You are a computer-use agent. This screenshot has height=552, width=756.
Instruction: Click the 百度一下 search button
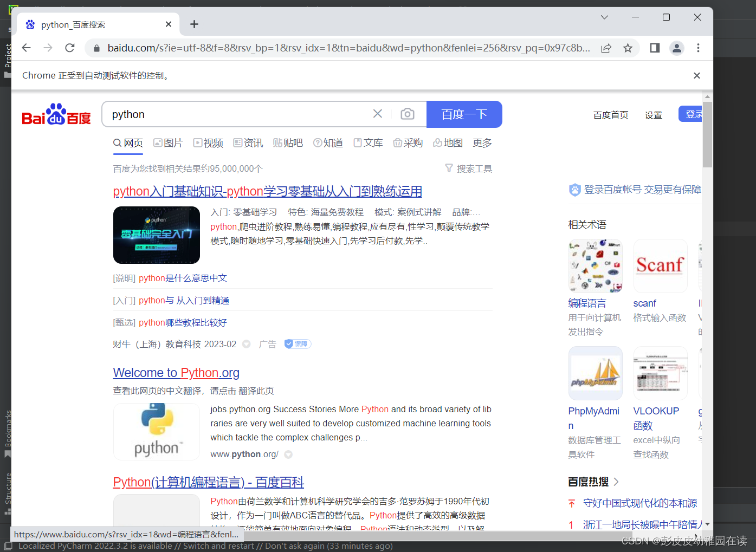[464, 114]
